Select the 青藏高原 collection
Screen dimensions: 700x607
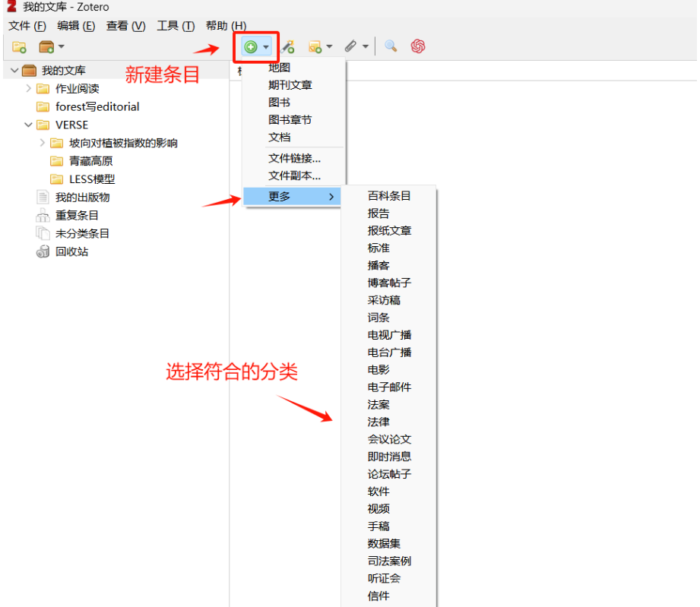(x=91, y=161)
